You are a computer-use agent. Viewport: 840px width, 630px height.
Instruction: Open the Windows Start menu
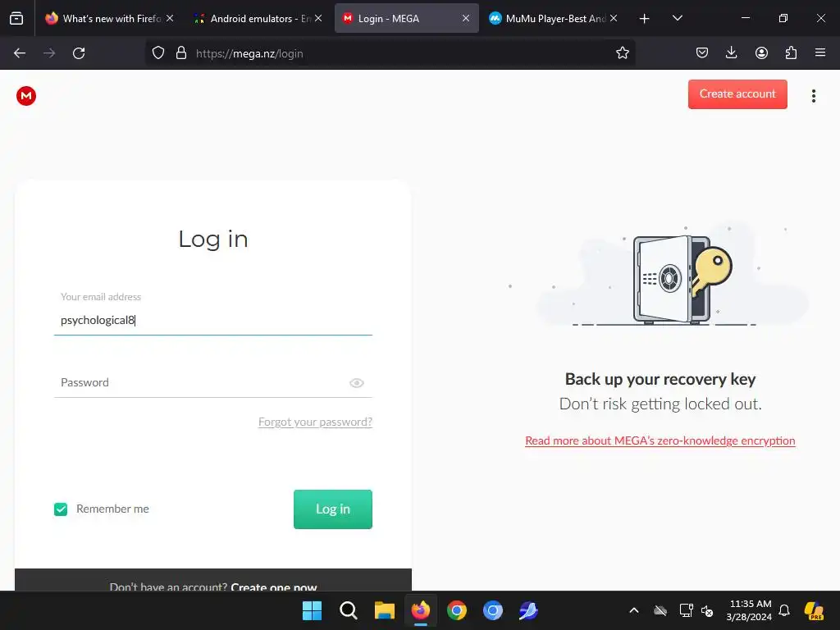point(312,610)
